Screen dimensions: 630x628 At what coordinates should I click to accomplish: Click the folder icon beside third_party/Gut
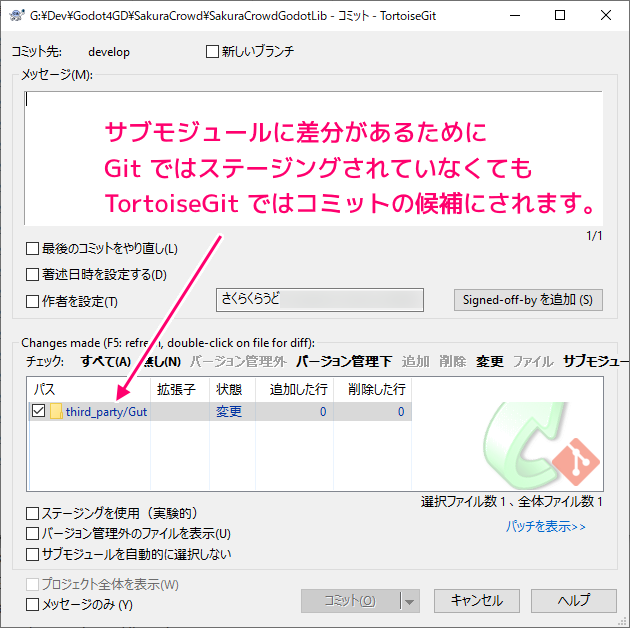[x=56, y=411]
